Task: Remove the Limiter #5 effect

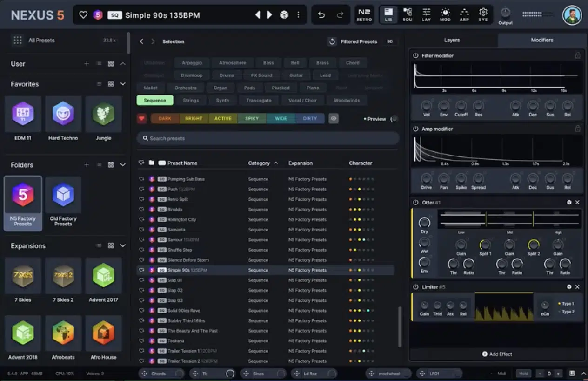Action: [577, 287]
